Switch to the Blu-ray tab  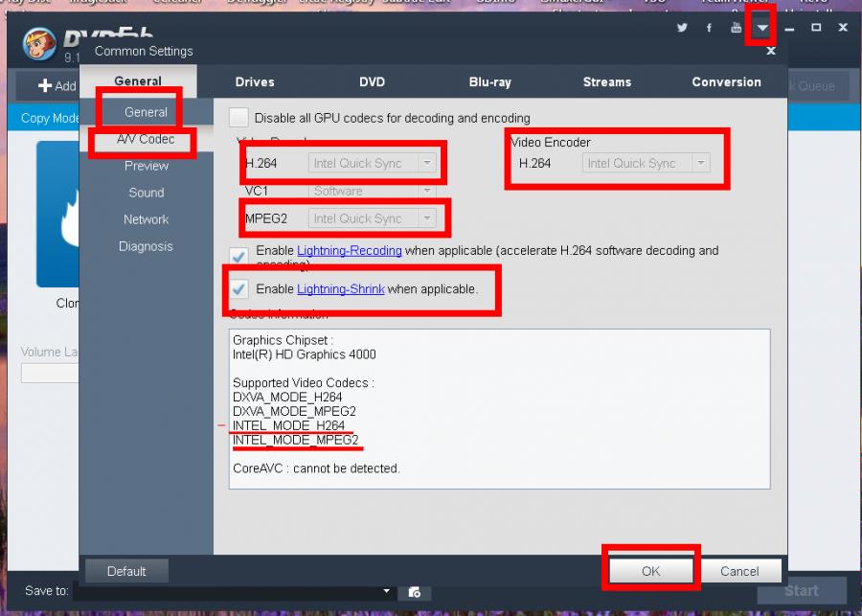(489, 82)
